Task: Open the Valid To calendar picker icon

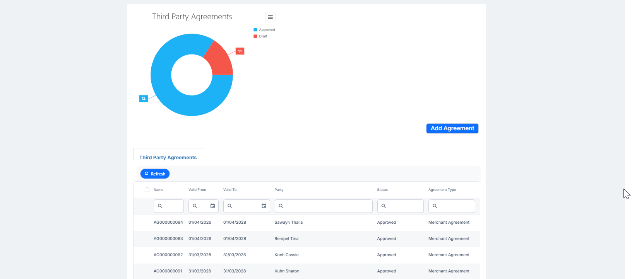Action: tap(264, 206)
